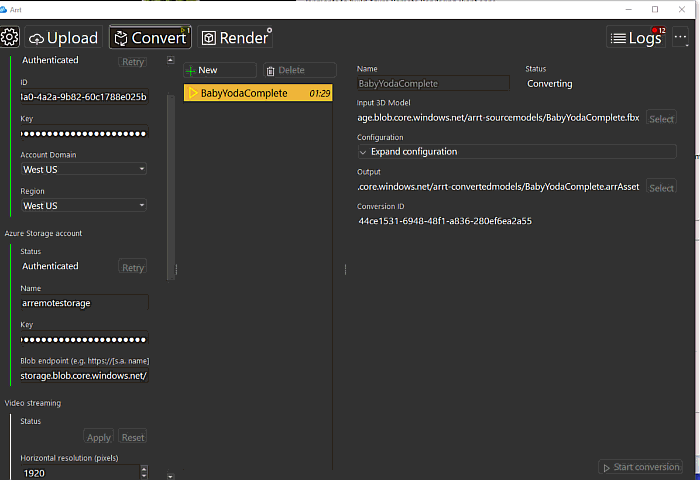Click Retry for Azure Storage account
Screen dimensions: 700x480
(132, 267)
